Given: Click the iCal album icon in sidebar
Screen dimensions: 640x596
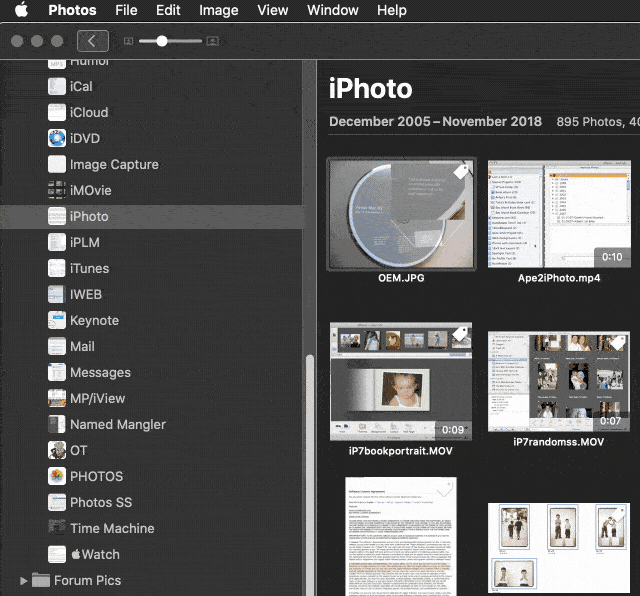Looking at the screenshot, I should click(57, 87).
